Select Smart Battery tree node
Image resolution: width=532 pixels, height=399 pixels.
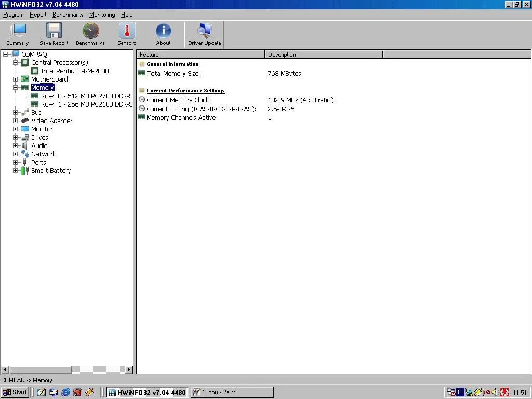click(51, 170)
